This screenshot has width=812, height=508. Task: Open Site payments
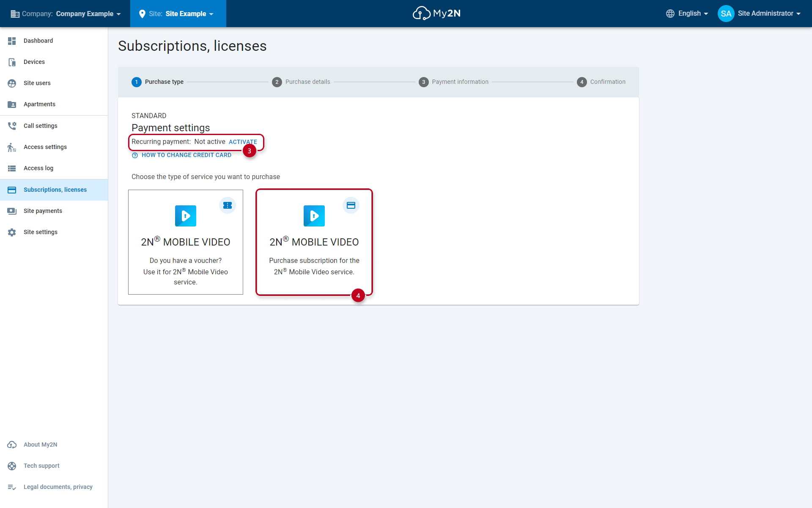[x=54, y=211]
